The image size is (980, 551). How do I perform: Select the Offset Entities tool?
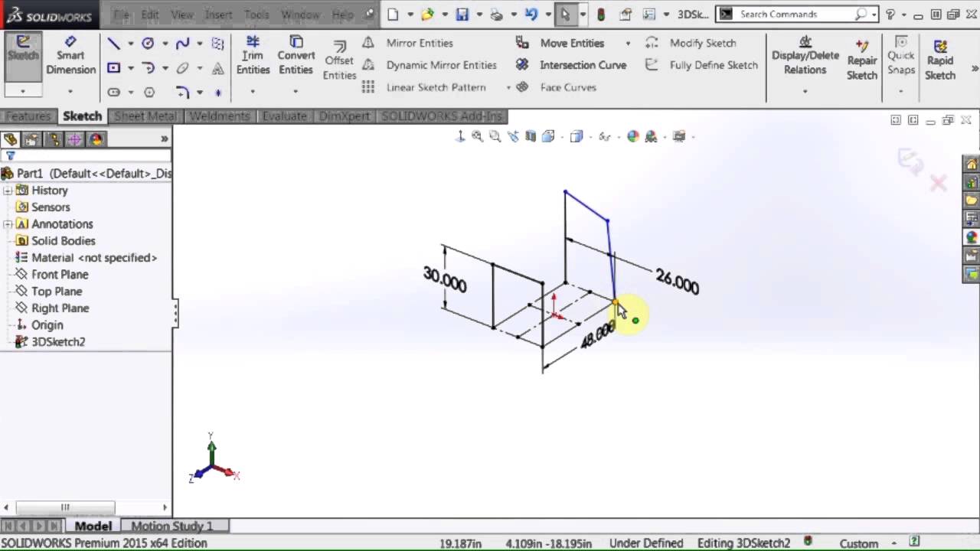[339, 61]
